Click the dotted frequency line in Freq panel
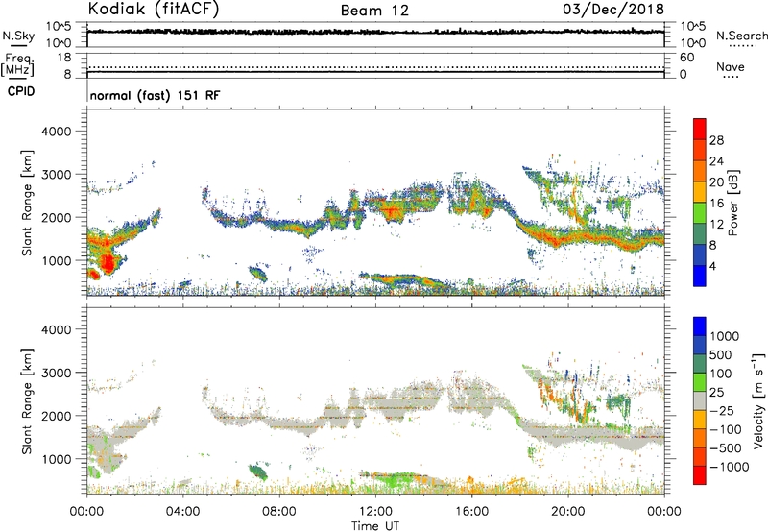 [x=375, y=67]
